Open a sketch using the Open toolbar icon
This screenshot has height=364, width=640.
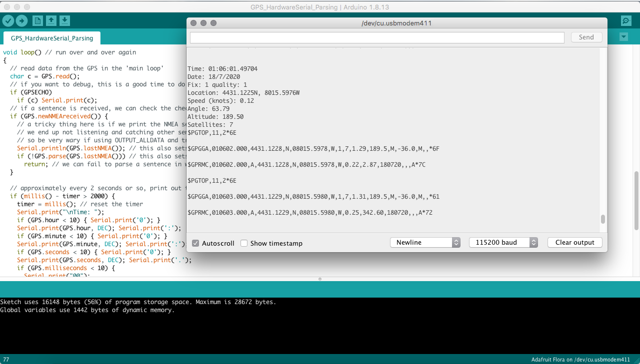(x=51, y=20)
